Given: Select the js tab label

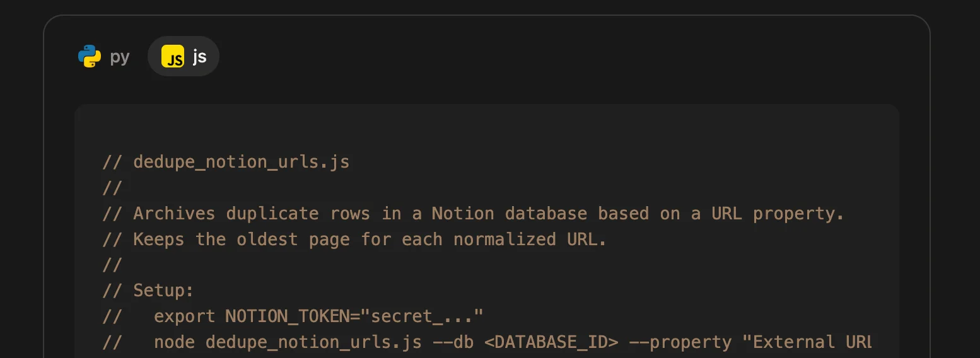Looking at the screenshot, I should 199,57.
